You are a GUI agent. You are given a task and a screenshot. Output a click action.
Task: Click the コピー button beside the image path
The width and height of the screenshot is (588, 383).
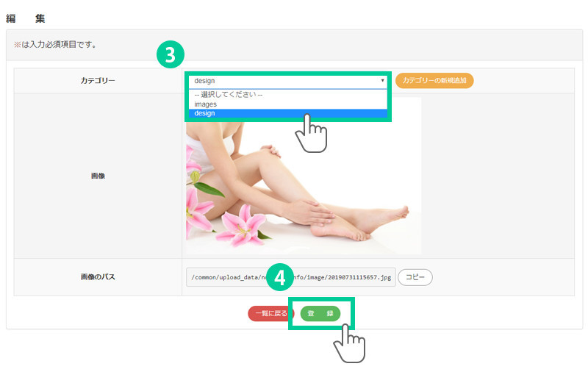point(415,277)
